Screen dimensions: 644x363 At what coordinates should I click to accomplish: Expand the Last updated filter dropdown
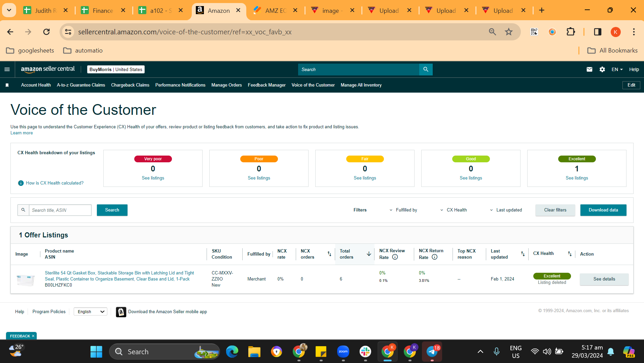(x=506, y=210)
